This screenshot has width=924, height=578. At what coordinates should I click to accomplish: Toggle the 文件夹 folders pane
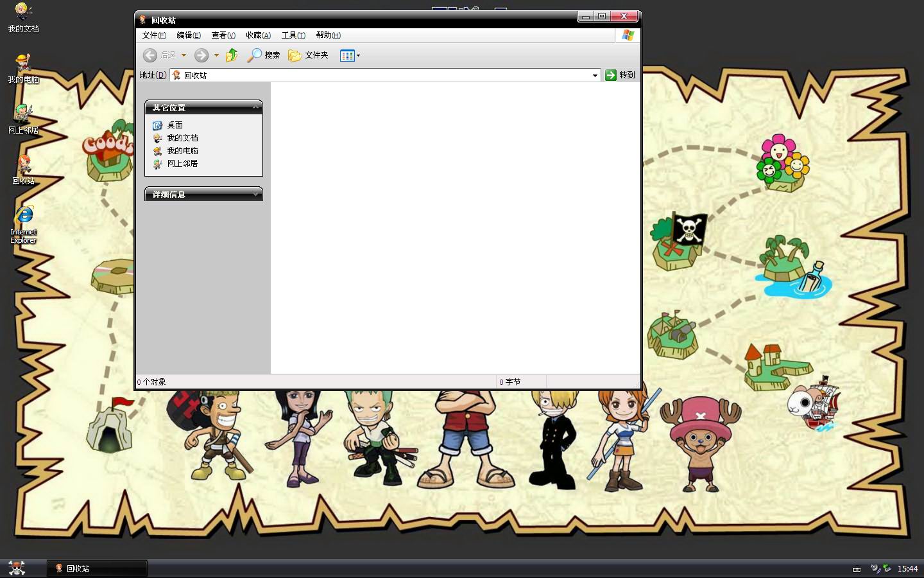308,55
